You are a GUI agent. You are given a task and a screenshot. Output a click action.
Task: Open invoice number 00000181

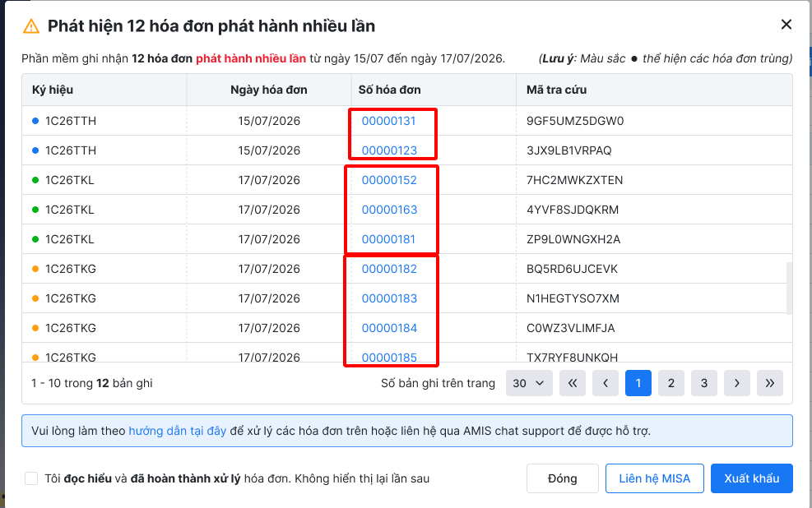(x=388, y=239)
